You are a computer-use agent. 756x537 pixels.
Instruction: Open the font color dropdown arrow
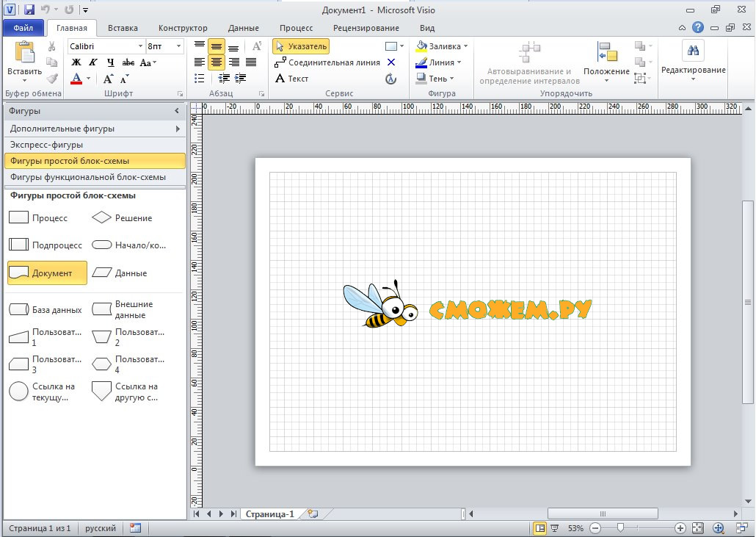point(88,78)
